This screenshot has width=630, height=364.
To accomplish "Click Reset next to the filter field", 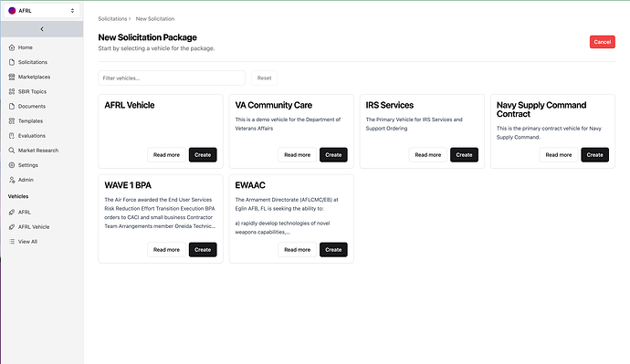I will coord(265,78).
